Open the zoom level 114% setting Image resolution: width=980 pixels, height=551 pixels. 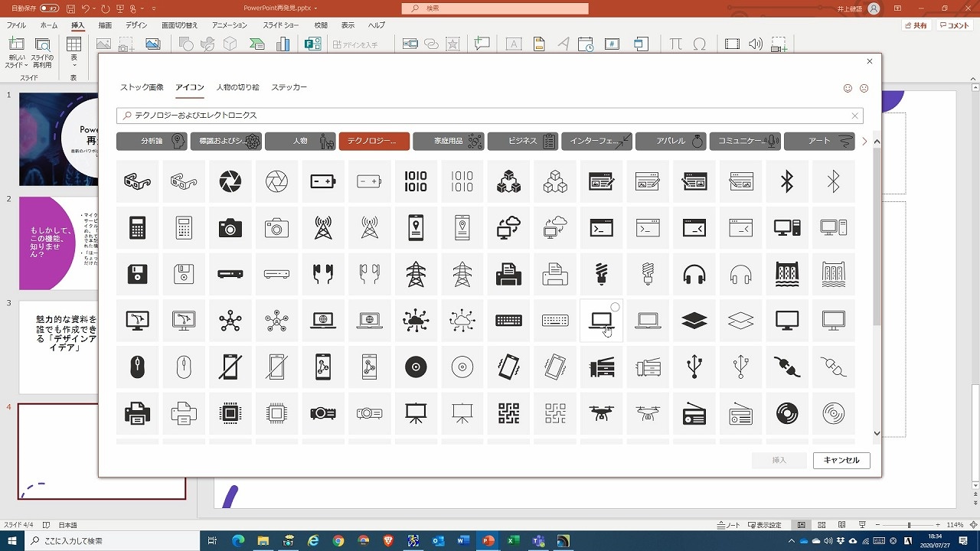point(954,525)
